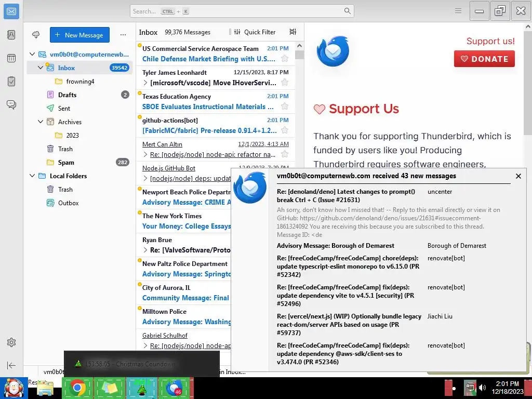532x399 pixels.
Task: Open the New Paltz Police Department message
Action: 183,269
